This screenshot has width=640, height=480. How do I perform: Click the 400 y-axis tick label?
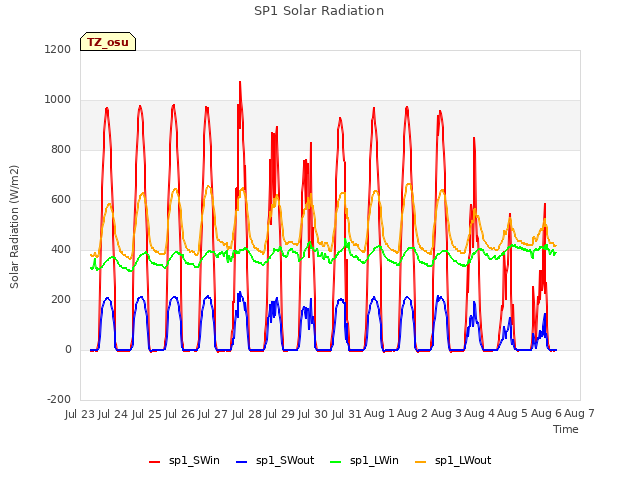pyautogui.click(x=61, y=249)
